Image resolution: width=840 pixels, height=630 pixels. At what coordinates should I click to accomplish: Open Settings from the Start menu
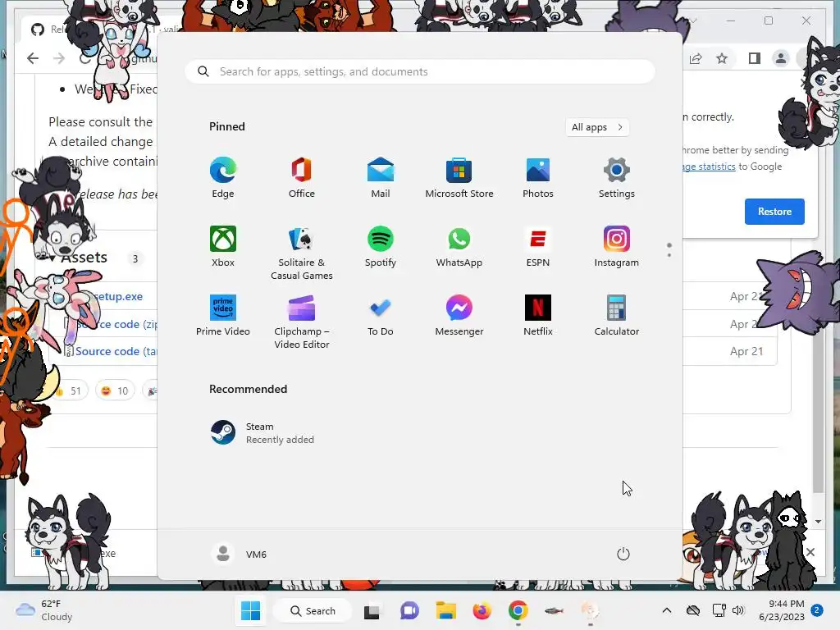click(617, 178)
